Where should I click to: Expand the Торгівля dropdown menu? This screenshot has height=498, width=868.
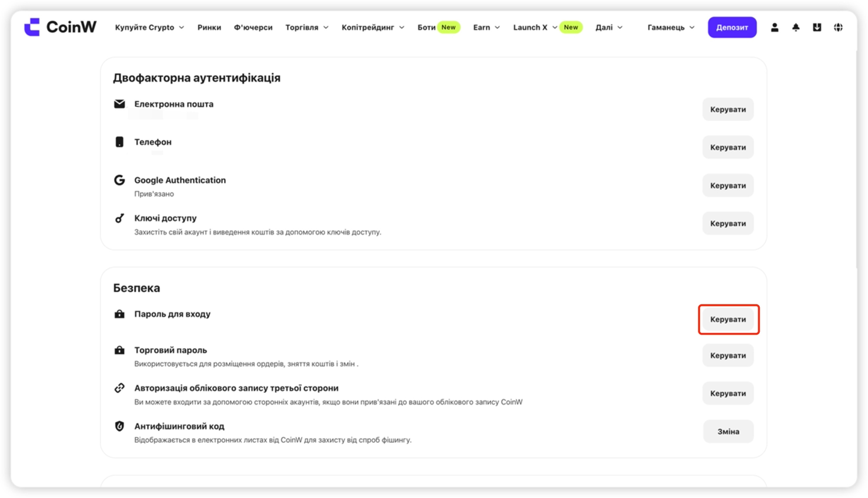tap(307, 27)
